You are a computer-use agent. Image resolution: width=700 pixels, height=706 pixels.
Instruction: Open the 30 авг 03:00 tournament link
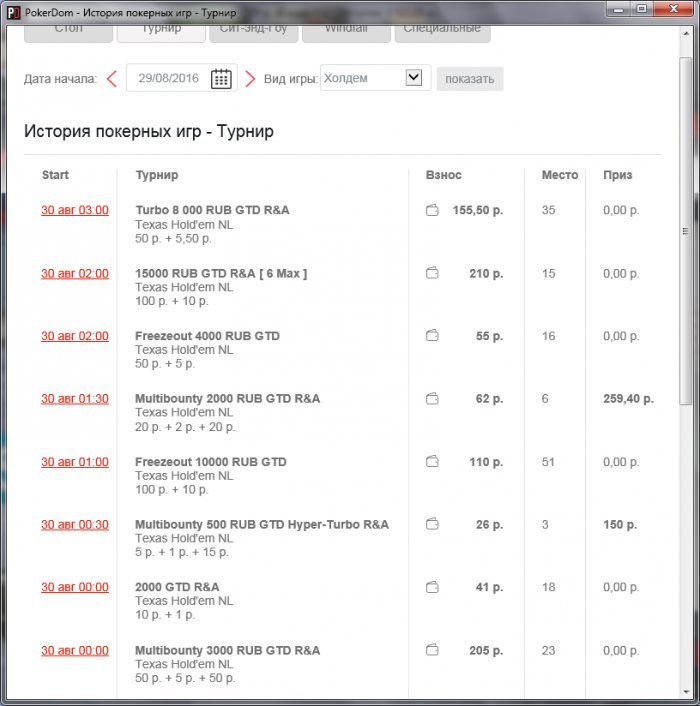[x=75, y=210]
